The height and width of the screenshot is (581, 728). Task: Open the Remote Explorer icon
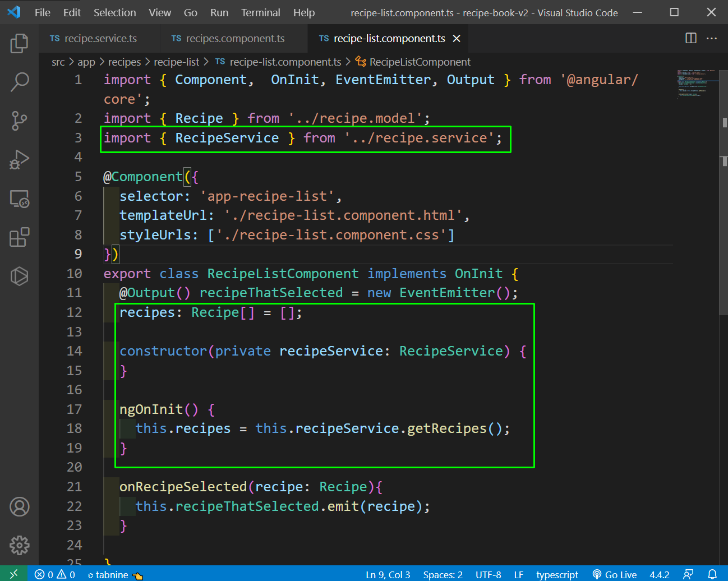coord(19,199)
